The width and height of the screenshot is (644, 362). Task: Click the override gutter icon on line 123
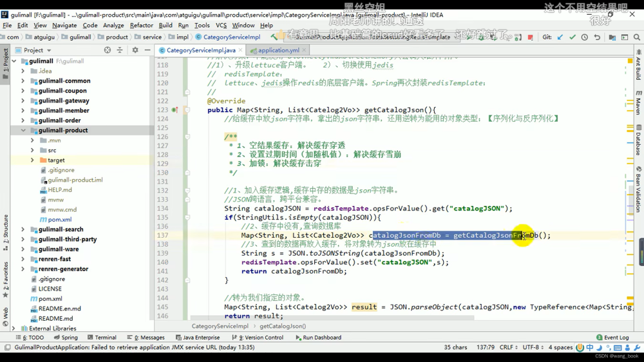(x=175, y=110)
